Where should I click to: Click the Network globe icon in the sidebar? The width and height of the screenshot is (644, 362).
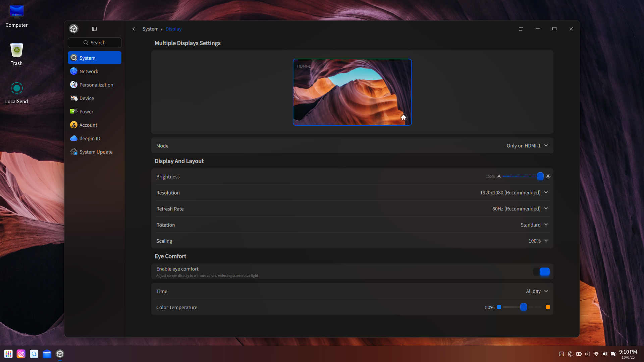tap(74, 71)
